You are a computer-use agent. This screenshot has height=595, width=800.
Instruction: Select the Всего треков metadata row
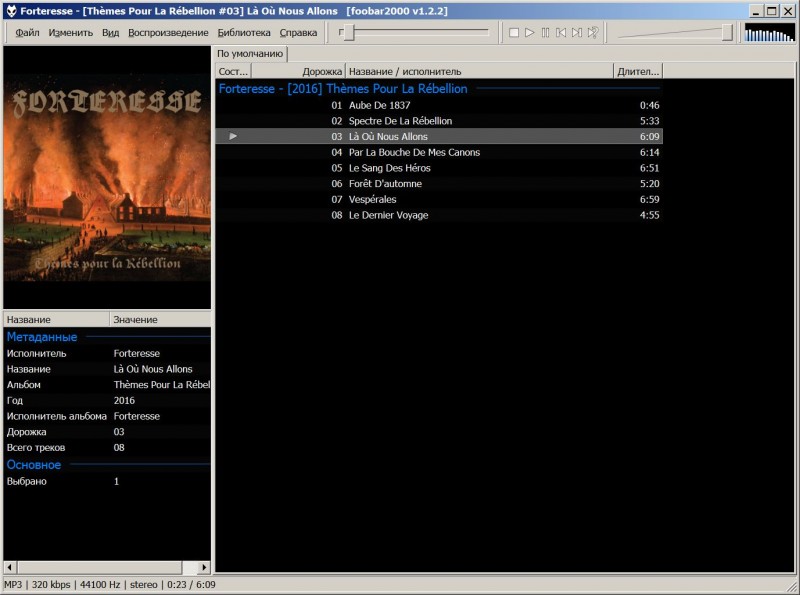tap(107, 448)
